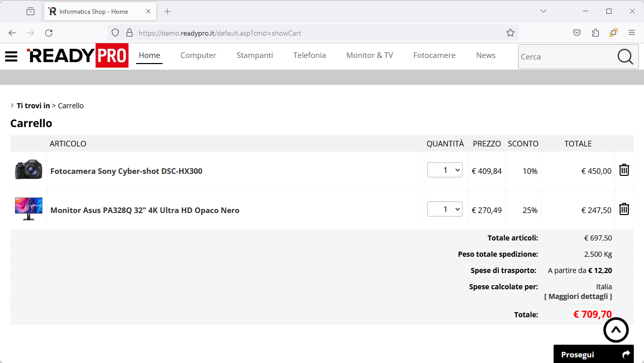644x363 pixels.
Task: Go back with browser back arrow
Action: point(12,33)
